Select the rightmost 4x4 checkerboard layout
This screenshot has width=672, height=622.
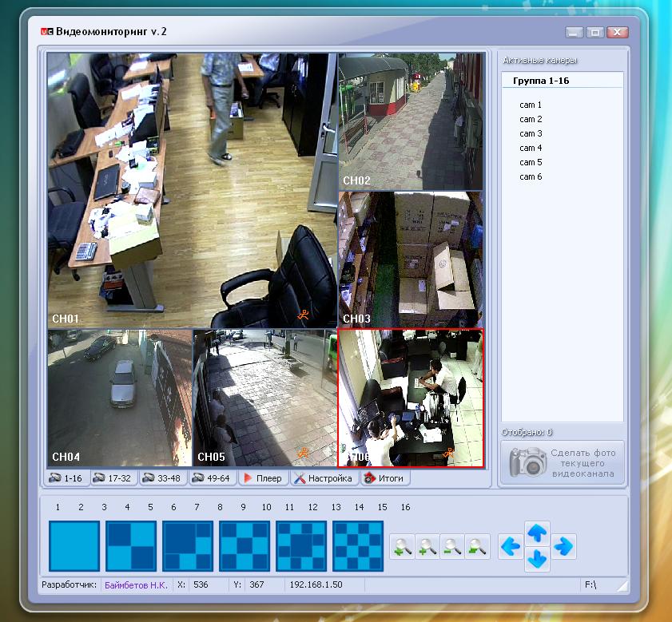(358, 546)
